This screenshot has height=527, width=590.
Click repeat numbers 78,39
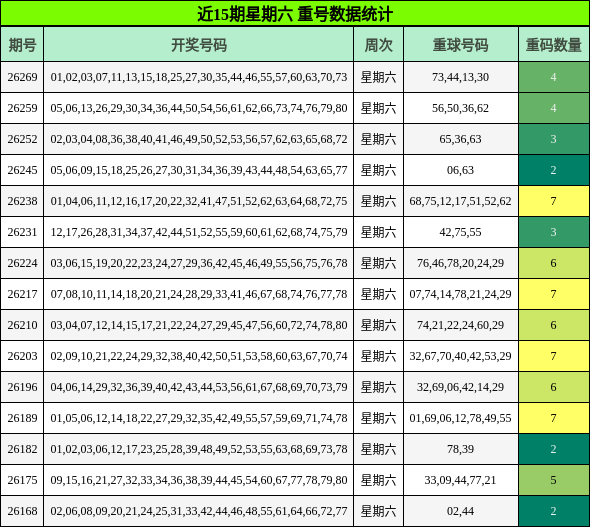[x=461, y=449]
